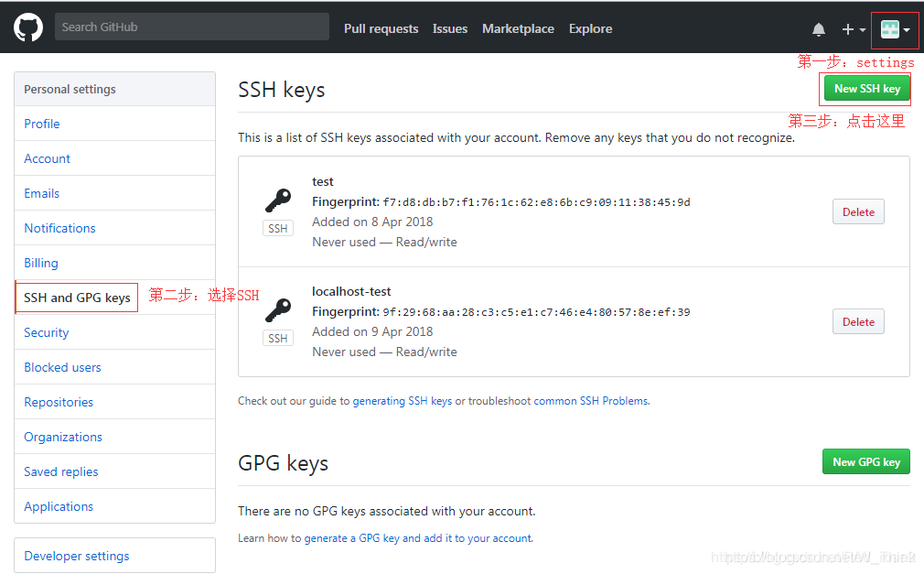
Task: Click the SSH badge under test key
Action: (278, 228)
